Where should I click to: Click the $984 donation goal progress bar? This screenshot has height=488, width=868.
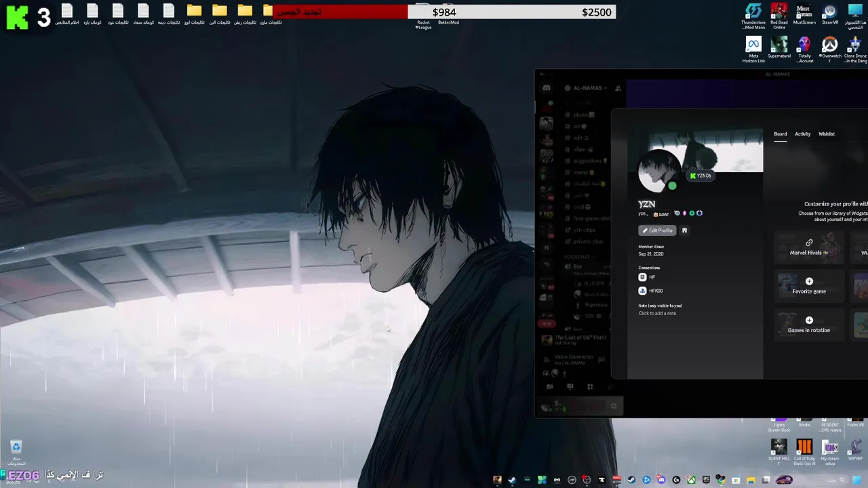pos(444,12)
